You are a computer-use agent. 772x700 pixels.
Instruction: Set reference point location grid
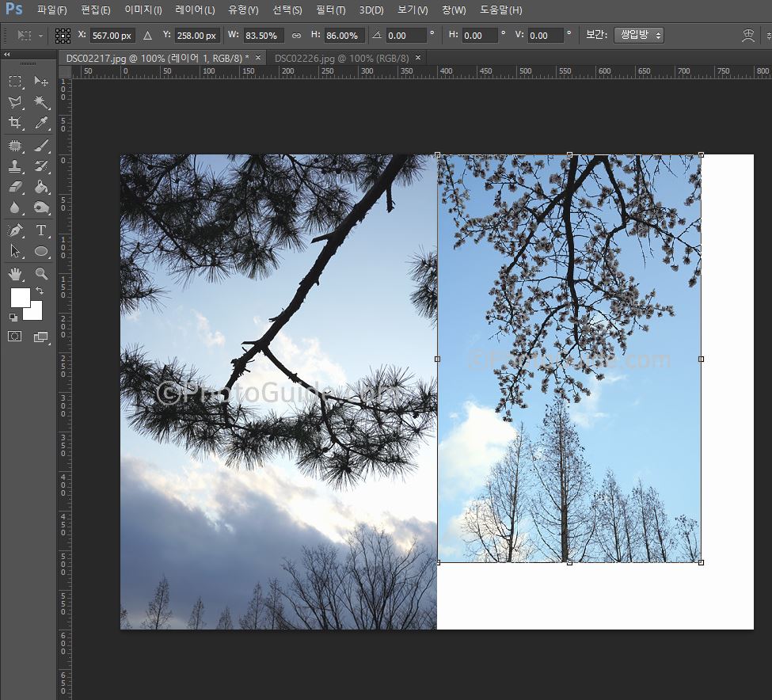point(63,36)
